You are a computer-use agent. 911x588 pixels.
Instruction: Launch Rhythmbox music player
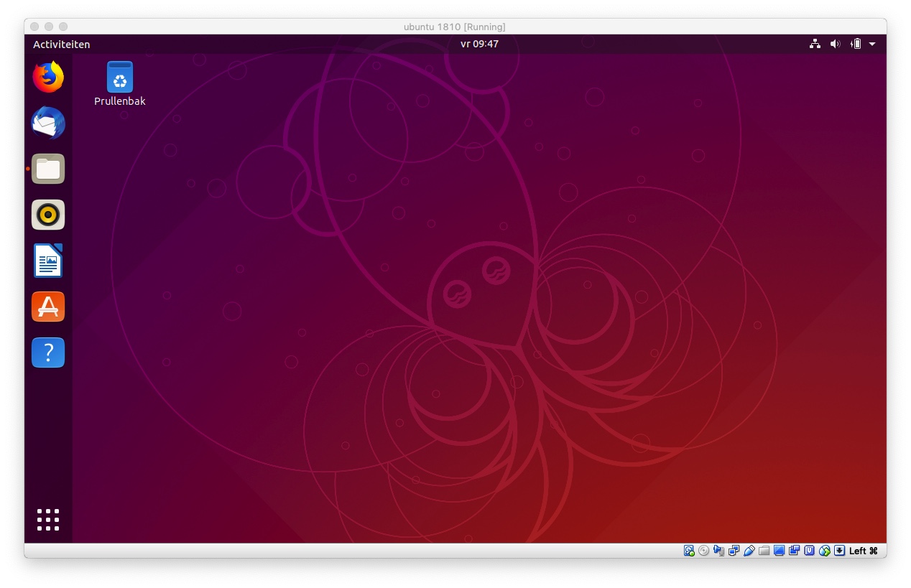(x=48, y=215)
